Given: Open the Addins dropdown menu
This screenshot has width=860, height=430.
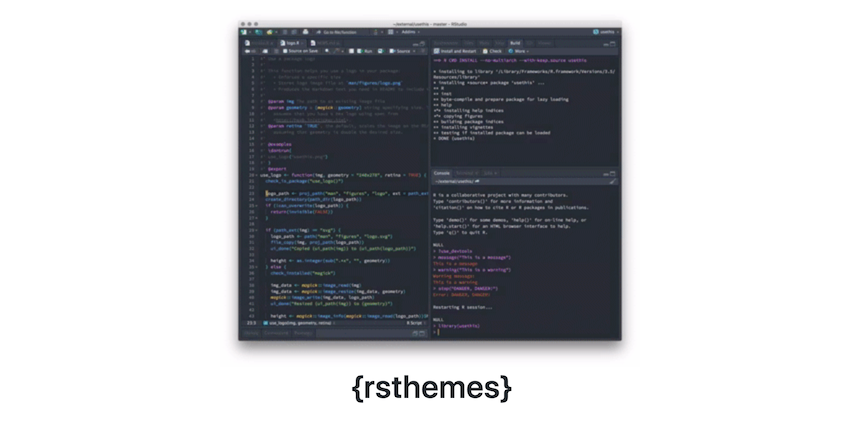Looking at the screenshot, I should [411, 32].
